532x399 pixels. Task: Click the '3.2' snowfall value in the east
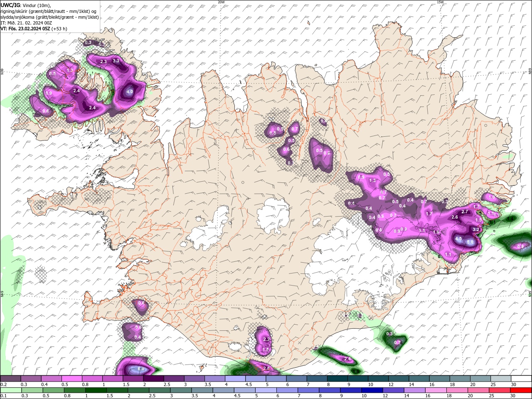tap(476, 229)
